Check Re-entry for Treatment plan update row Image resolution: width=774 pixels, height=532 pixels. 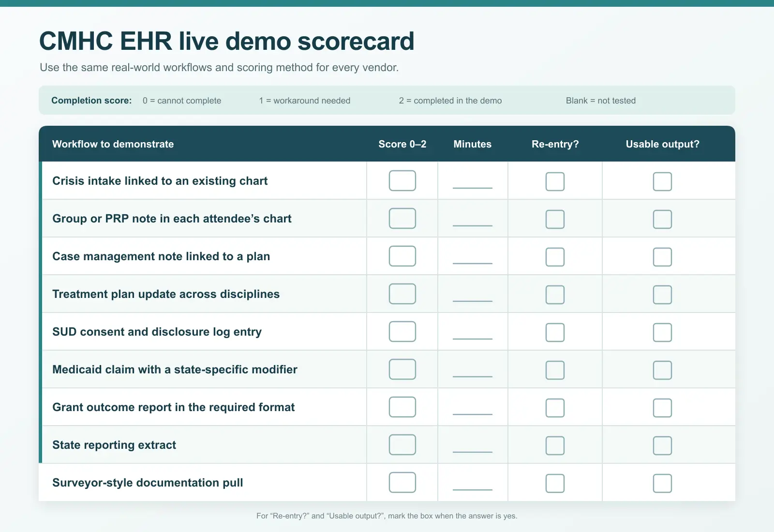click(555, 295)
